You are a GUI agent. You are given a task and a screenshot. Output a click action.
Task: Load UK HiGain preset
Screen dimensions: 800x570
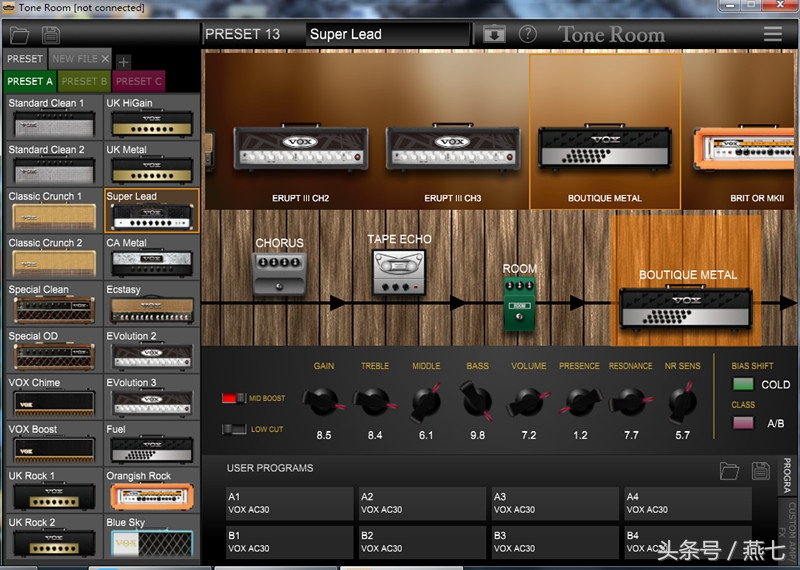click(152, 117)
